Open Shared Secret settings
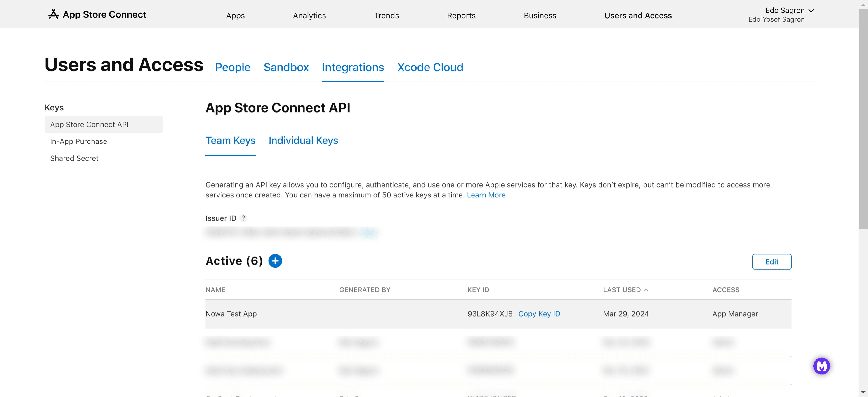The height and width of the screenshot is (397, 868). (x=74, y=158)
